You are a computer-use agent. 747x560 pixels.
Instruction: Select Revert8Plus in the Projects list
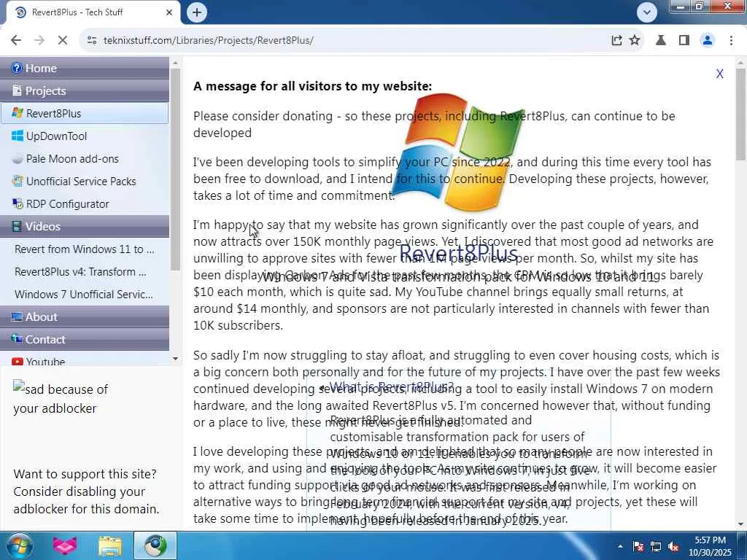pyautogui.click(x=85, y=113)
